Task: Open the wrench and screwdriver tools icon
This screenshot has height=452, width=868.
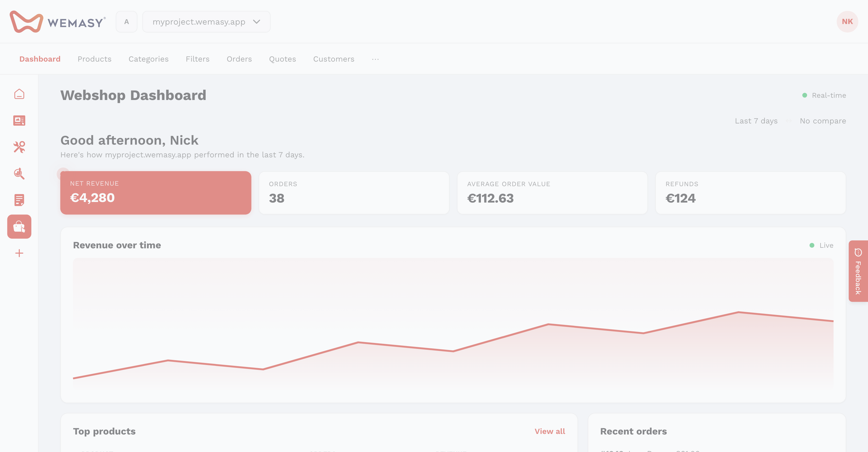Action: coord(19,147)
